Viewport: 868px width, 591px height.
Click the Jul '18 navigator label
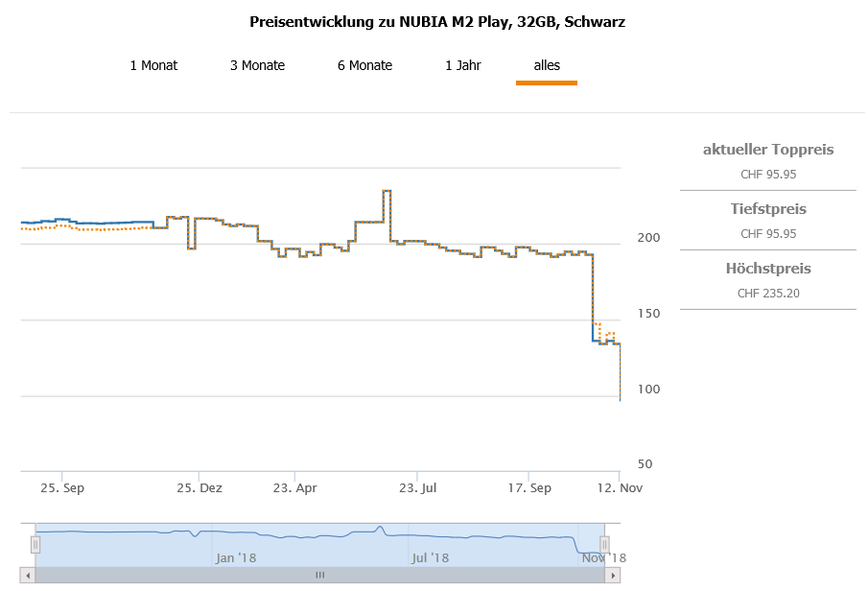(430, 557)
